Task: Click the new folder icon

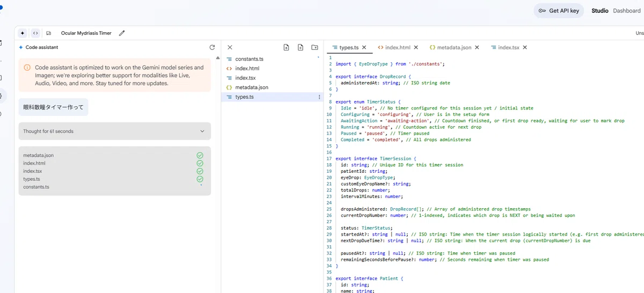Action: (314, 47)
